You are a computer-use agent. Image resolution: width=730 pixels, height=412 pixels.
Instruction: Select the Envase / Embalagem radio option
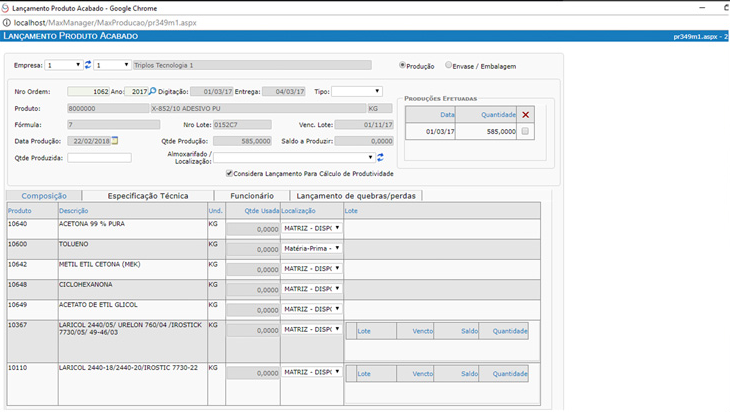pyautogui.click(x=448, y=66)
